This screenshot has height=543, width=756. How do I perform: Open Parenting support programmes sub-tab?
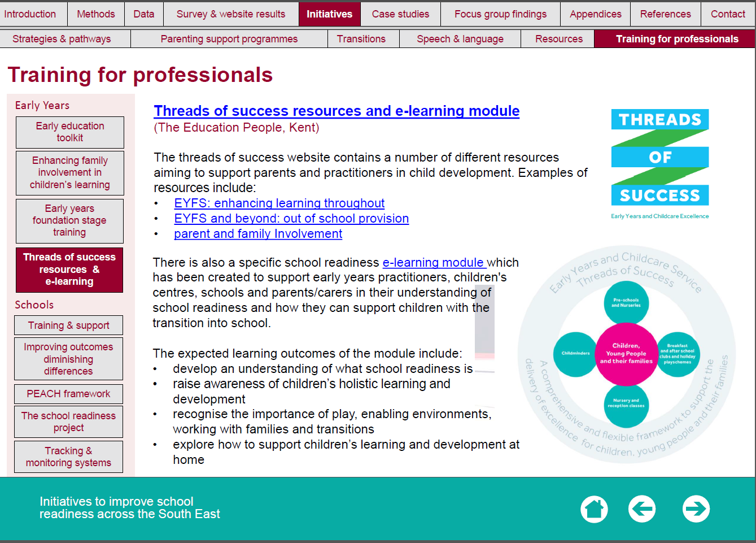click(x=229, y=39)
